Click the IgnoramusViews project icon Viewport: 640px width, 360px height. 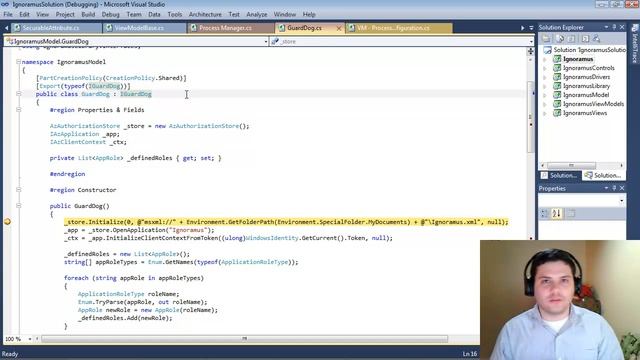(557, 113)
